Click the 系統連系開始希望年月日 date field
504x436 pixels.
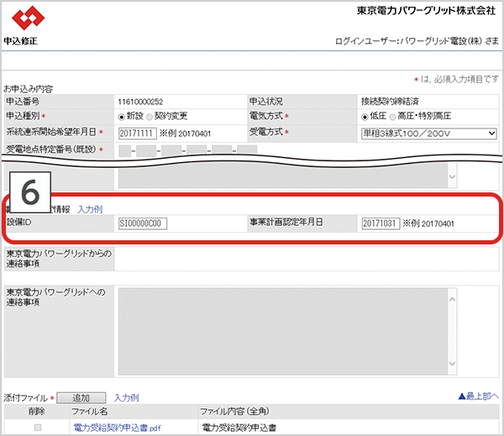137,134
